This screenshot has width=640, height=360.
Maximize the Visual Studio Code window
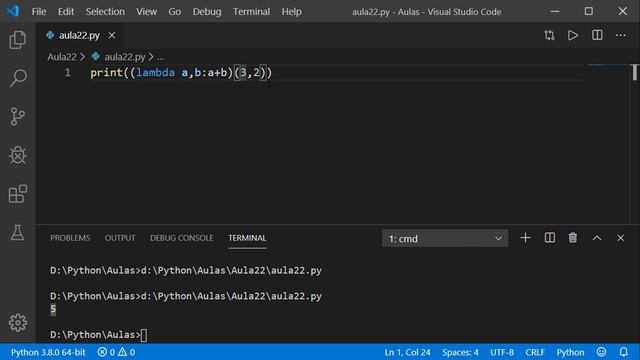589,11
